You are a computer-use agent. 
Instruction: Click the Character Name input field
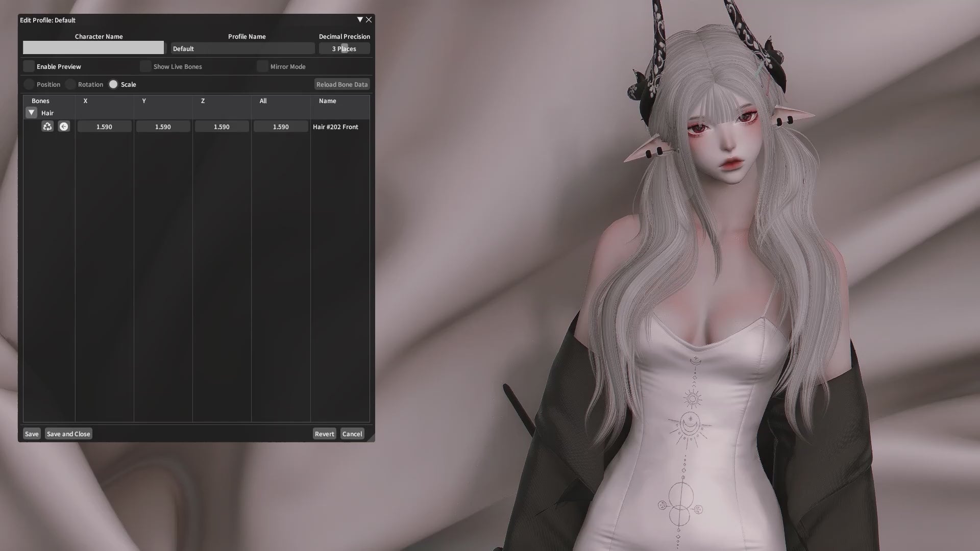(93, 48)
